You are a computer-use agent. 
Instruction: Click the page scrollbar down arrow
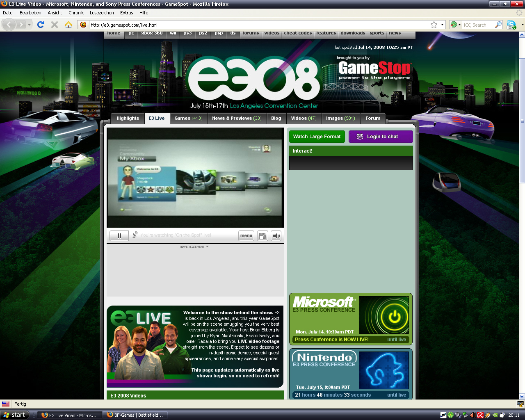pos(522,396)
